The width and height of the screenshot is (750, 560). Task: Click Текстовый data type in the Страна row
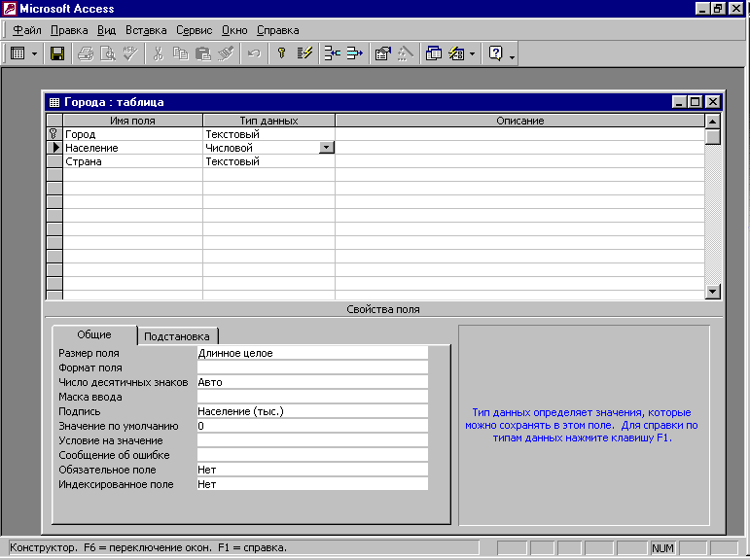pos(268,161)
